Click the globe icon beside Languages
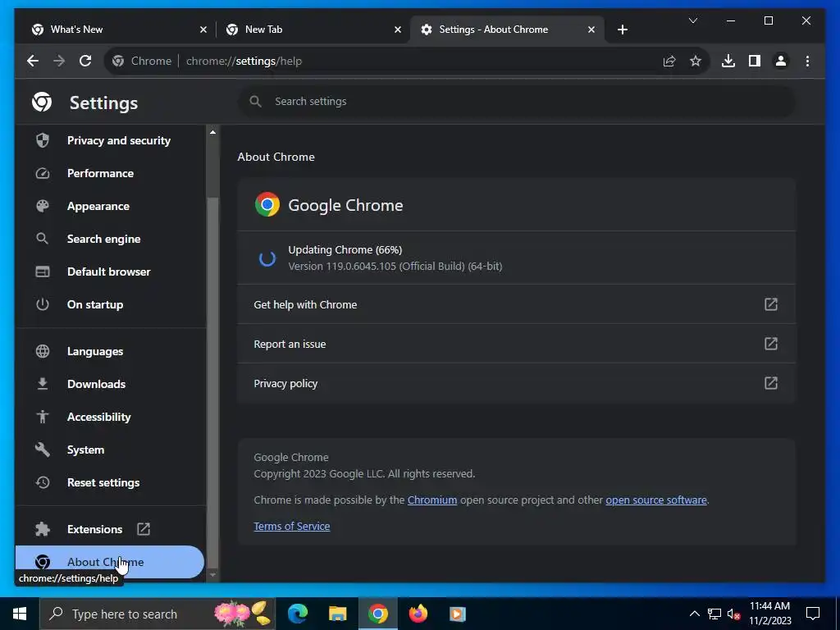 [x=43, y=351]
